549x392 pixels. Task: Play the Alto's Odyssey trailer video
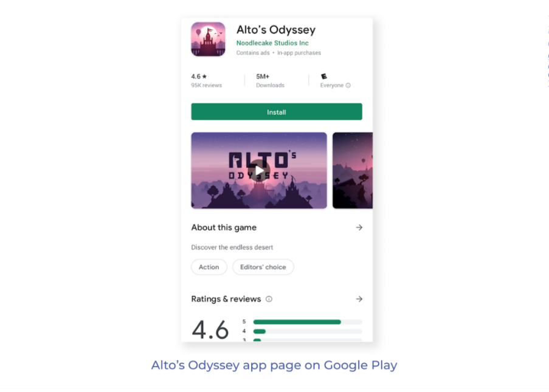[259, 170]
